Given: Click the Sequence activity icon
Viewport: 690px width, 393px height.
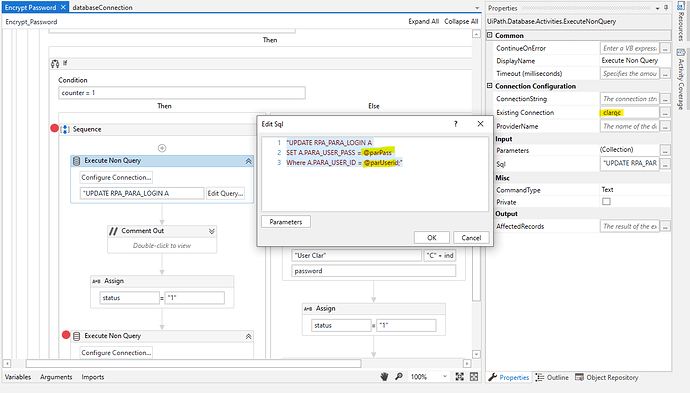Looking at the screenshot, I should click(x=65, y=129).
